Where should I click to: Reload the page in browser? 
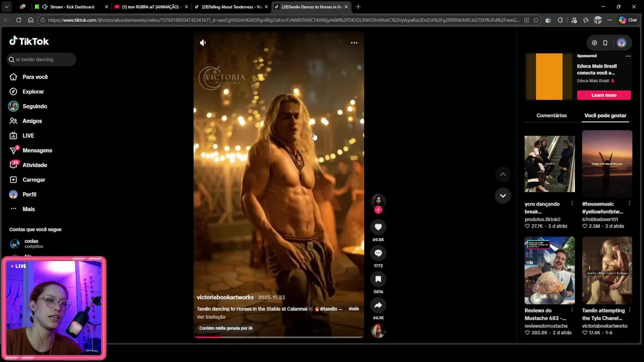19,20
